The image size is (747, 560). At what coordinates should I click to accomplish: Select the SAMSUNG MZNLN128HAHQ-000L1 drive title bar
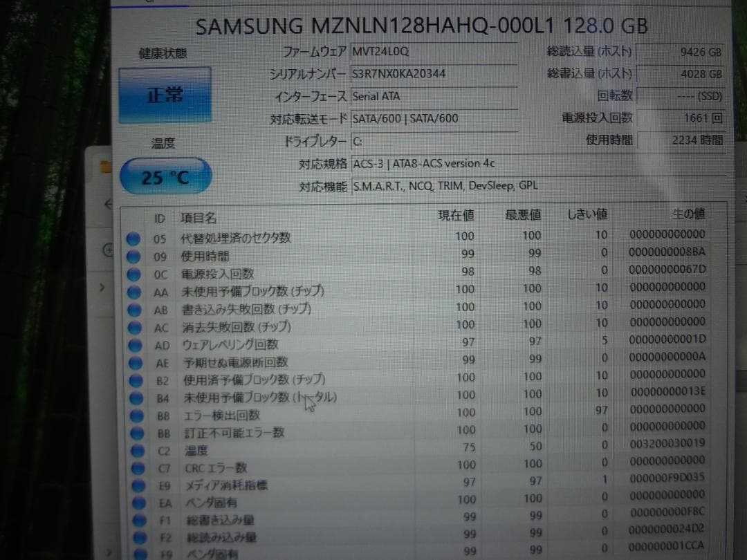click(421, 26)
